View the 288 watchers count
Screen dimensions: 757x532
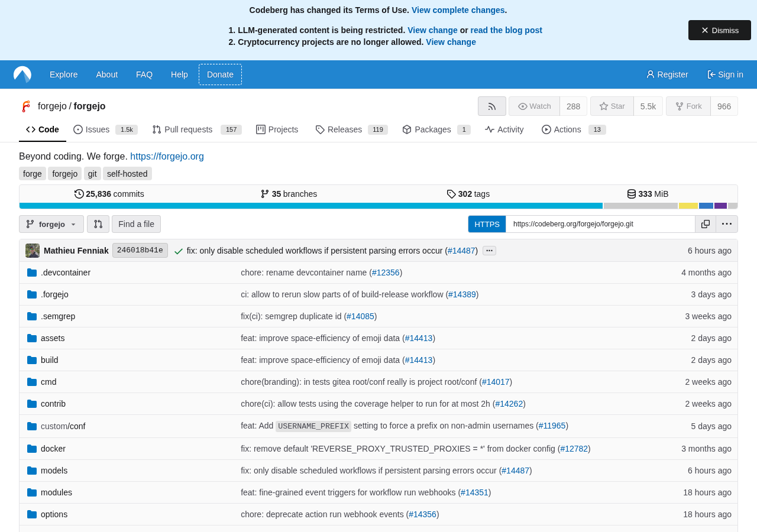573,106
